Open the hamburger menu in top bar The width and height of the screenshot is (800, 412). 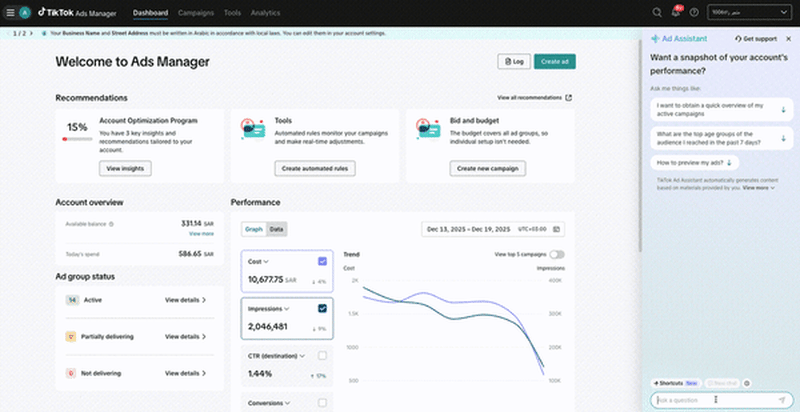[x=10, y=13]
